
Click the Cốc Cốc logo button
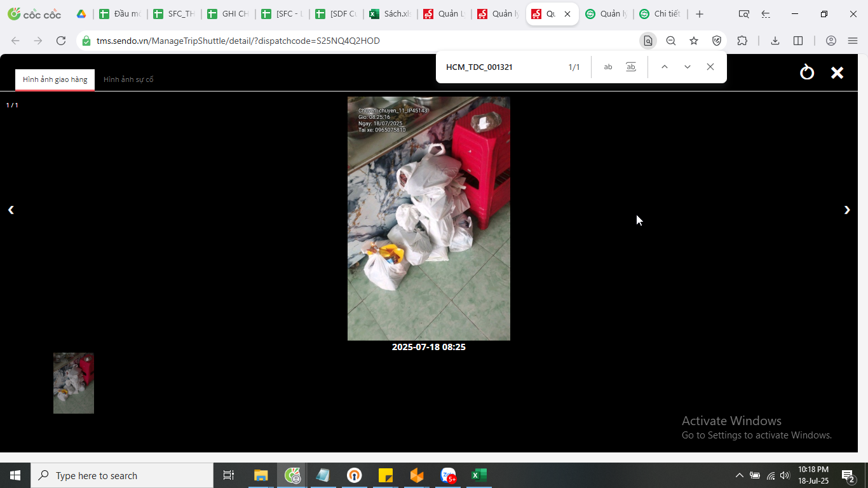click(x=34, y=14)
